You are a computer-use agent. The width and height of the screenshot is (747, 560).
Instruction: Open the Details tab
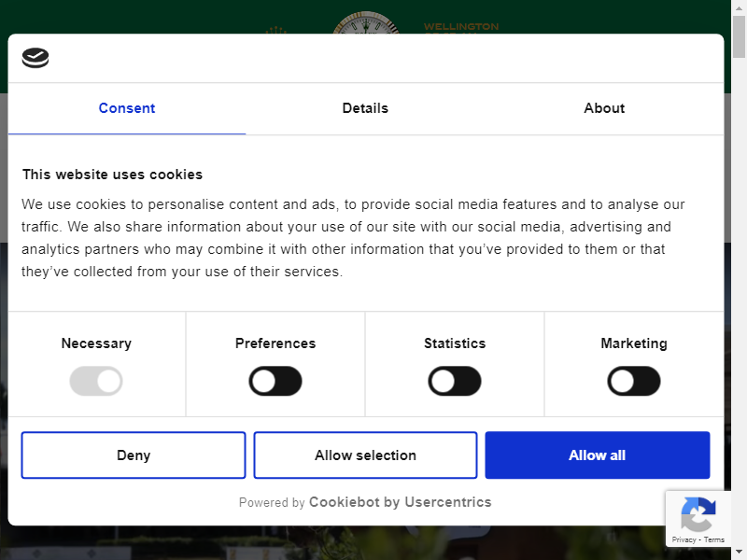(x=365, y=108)
